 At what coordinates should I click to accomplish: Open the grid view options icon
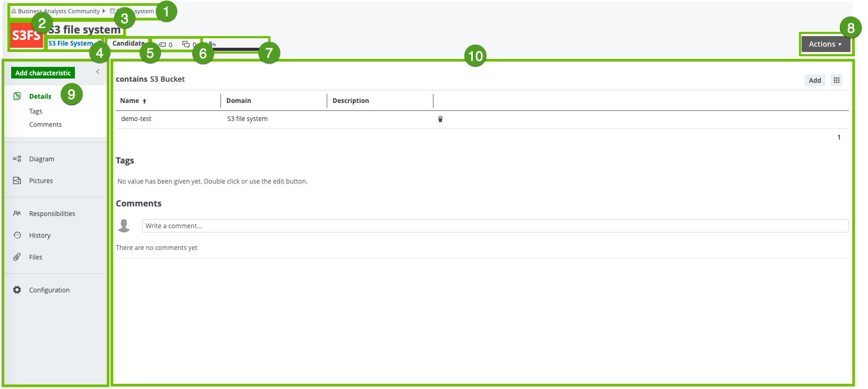[837, 80]
